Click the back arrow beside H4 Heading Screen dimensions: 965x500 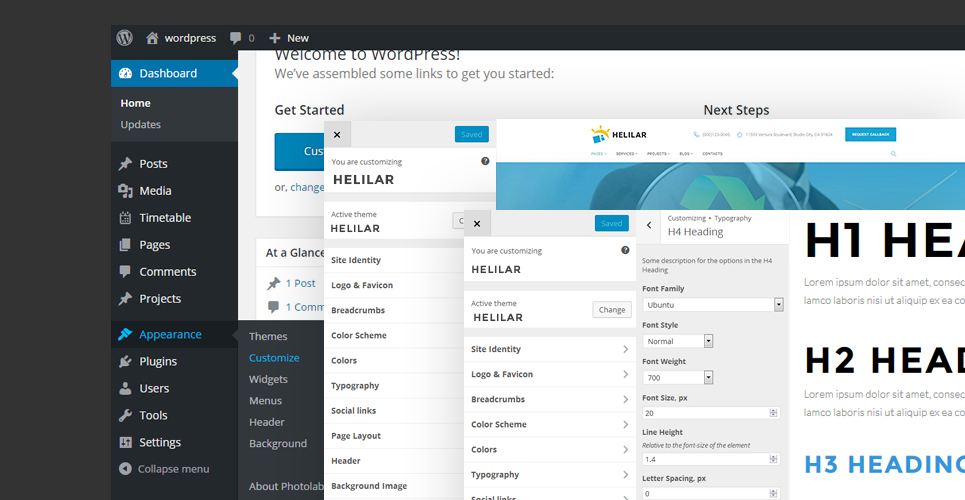649,225
